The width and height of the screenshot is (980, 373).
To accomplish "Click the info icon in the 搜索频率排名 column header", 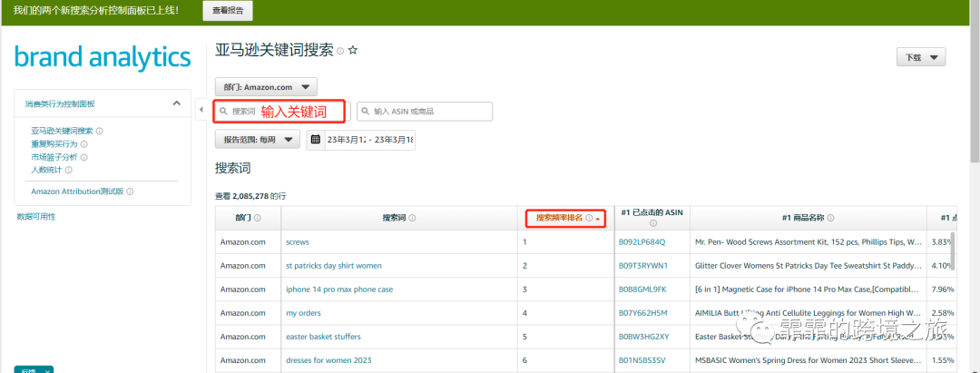I will click(589, 218).
